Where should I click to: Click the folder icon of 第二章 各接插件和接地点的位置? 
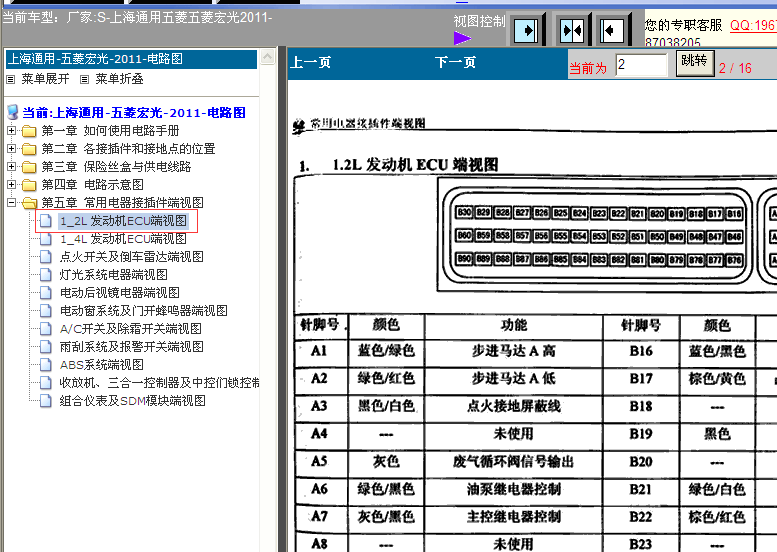(x=29, y=149)
